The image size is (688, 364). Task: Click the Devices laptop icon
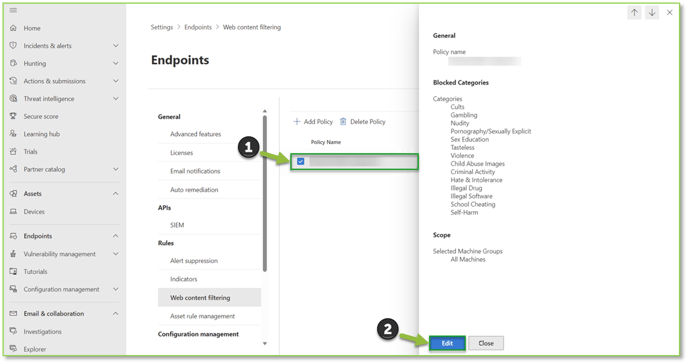pos(13,211)
